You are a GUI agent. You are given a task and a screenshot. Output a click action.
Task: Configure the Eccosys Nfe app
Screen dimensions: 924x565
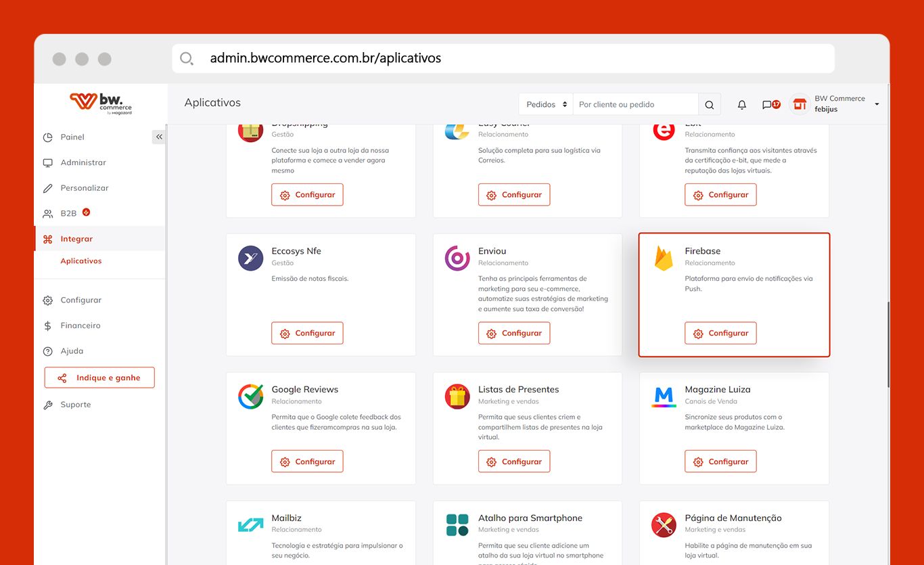click(308, 334)
